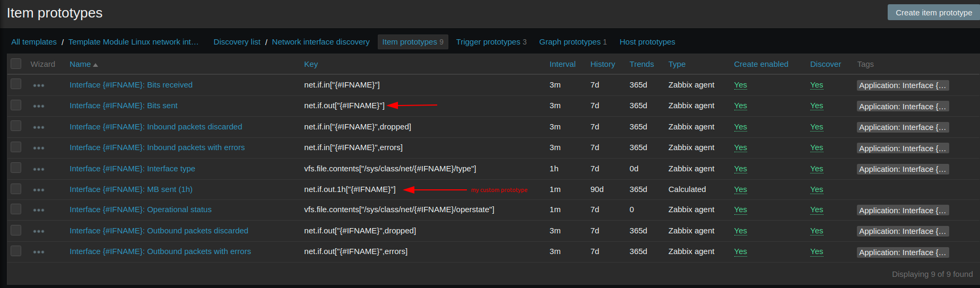The image size is (980, 288).
Task: Open Interface {#IFNAME}: Bits received item
Action: pos(131,85)
